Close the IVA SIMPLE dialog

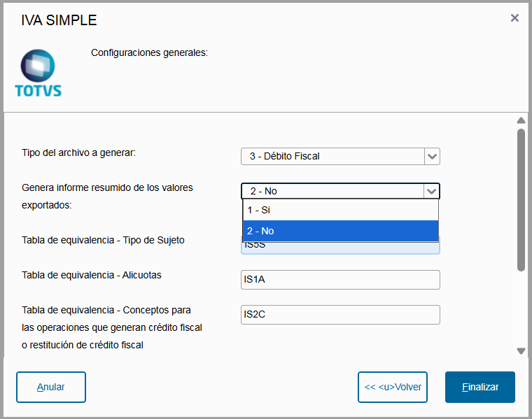[x=514, y=18]
